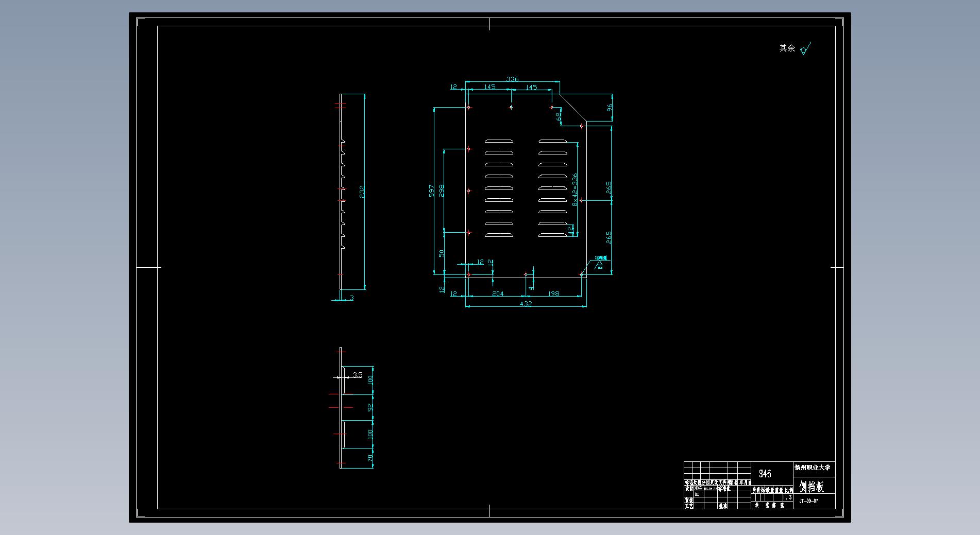Click the surface roughness symbol beside 其余
The width and height of the screenshot is (980, 535).
click(x=806, y=49)
